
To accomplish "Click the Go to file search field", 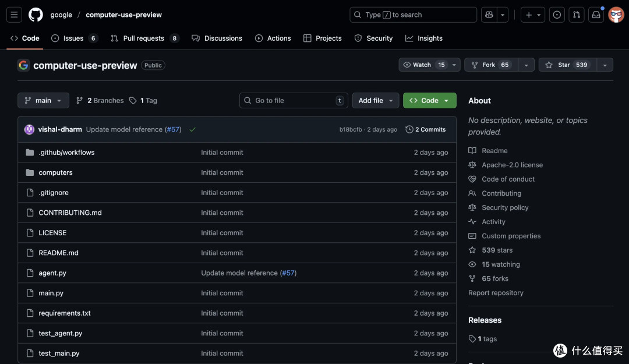I will tap(294, 101).
